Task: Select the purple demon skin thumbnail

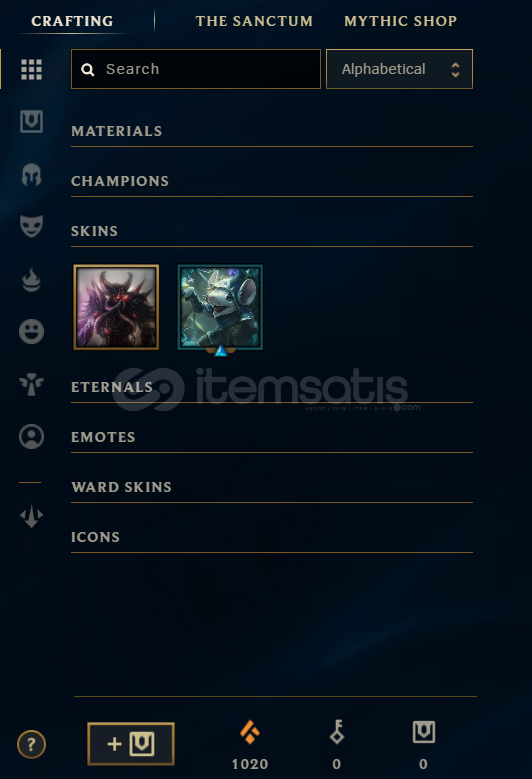Action: click(x=116, y=307)
